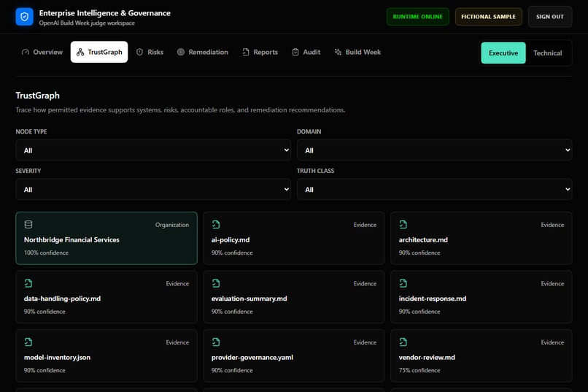The image size is (588, 392).
Task: Click the 'Organization' node type label
Action: tap(172, 225)
